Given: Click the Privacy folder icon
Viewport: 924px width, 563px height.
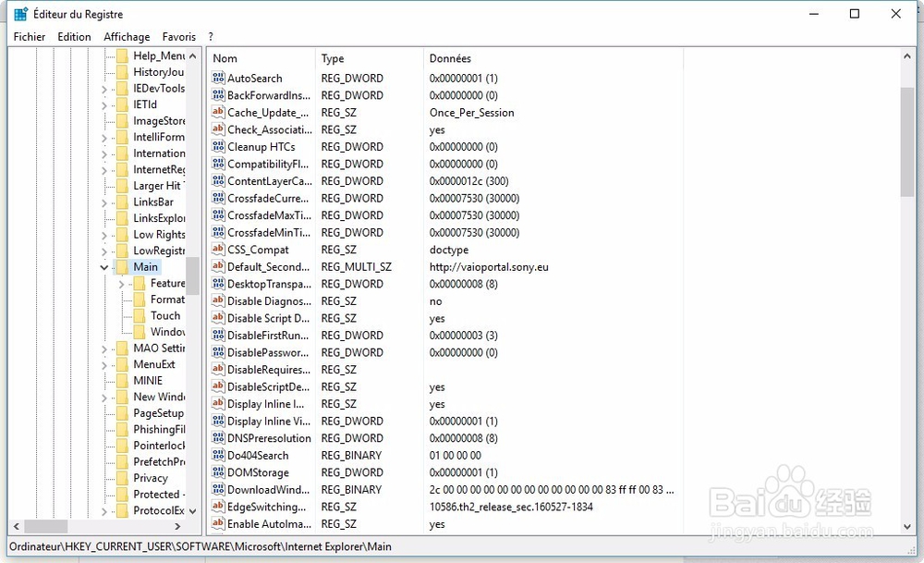Looking at the screenshot, I should [x=122, y=478].
